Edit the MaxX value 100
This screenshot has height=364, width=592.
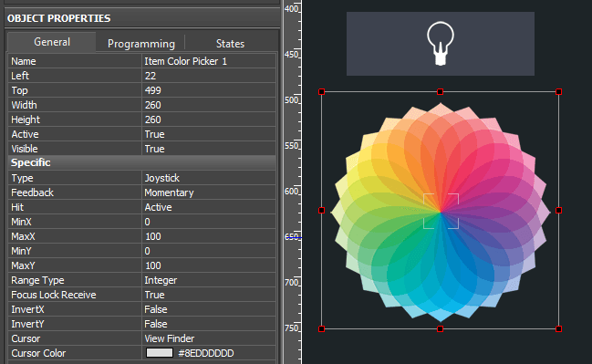coord(209,236)
